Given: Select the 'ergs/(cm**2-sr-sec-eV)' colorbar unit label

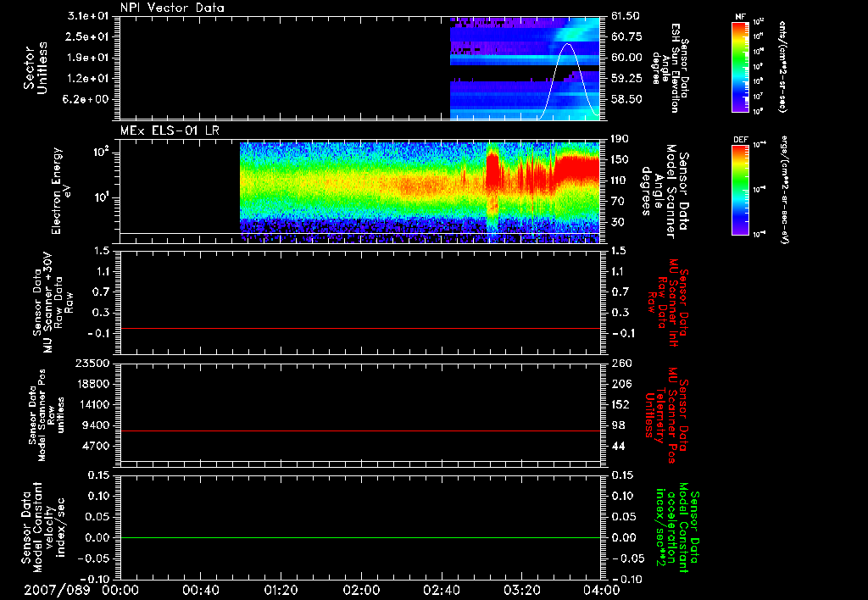Looking at the screenshot, I should (784, 190).
